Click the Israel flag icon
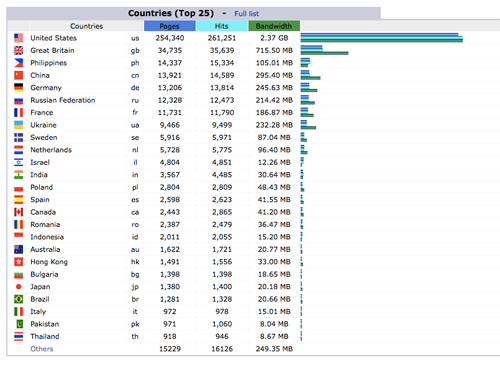This screenshot has width=500, height=365. [x=19, y=162]
